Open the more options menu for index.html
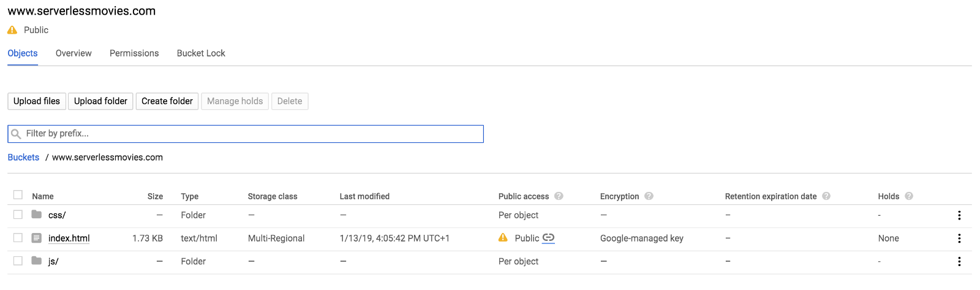Screen dimensions: 980x290 [x=959, y=238]
